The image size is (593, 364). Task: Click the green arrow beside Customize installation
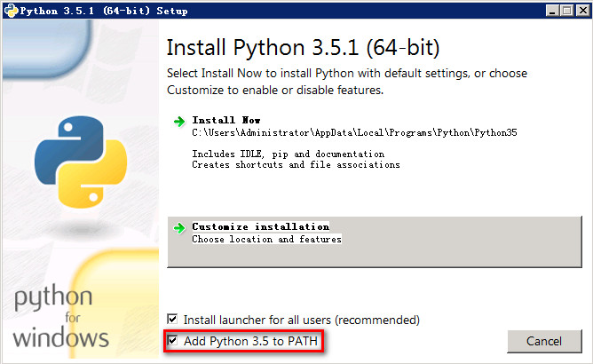click(x=178, y=227)
